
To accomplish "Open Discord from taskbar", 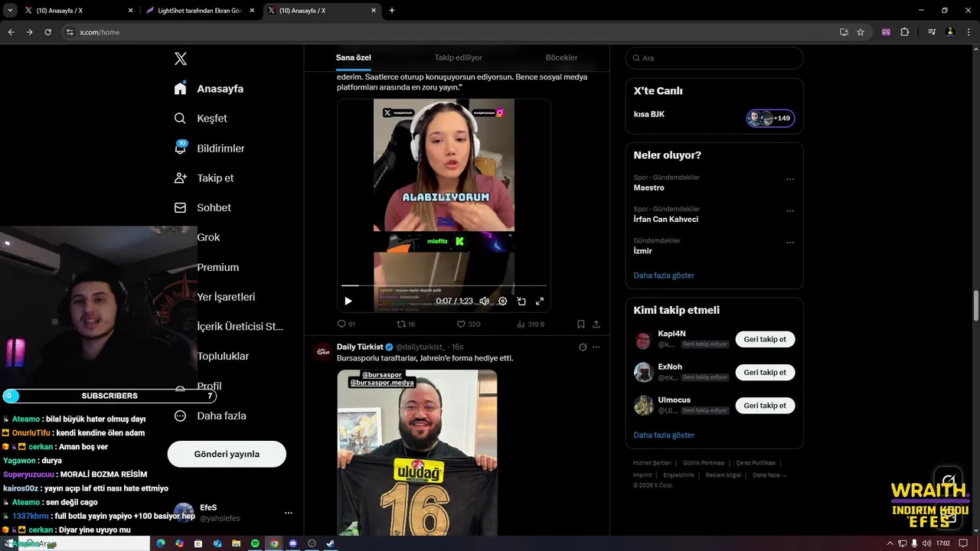I will pos(292,543).
